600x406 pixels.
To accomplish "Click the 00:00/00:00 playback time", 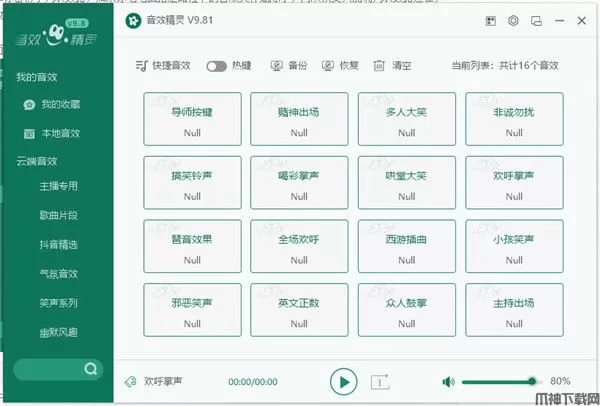I will pos(253,382).
